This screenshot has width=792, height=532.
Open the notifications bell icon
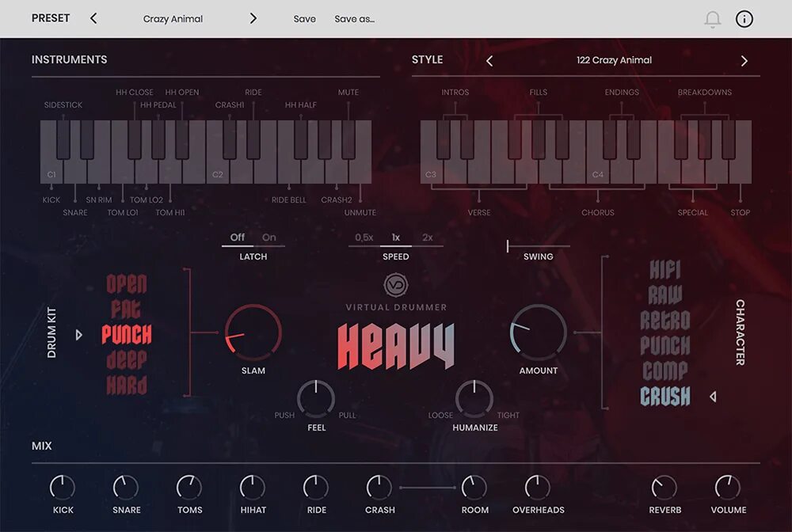713,19
